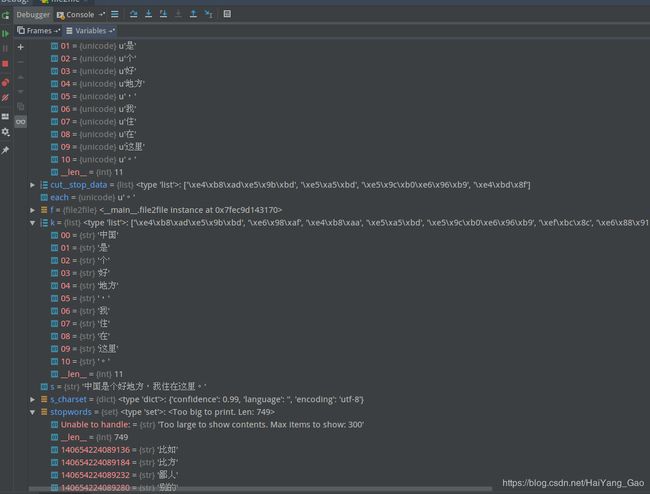Viewport: 650px width, 494px height.
Task: Select unicode list __len__ = 11 row
Action: pyautogui.click(x=87, y=172)
